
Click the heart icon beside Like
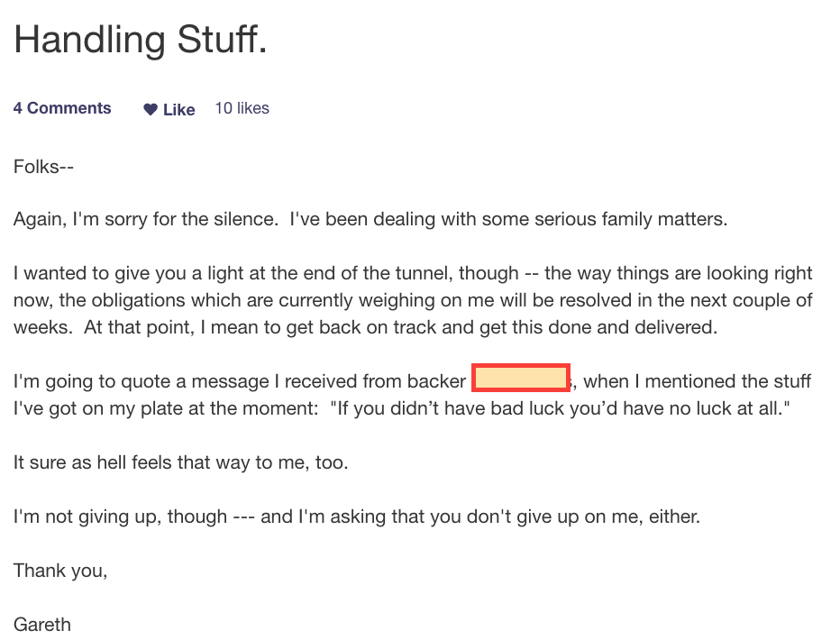[150, 109]
